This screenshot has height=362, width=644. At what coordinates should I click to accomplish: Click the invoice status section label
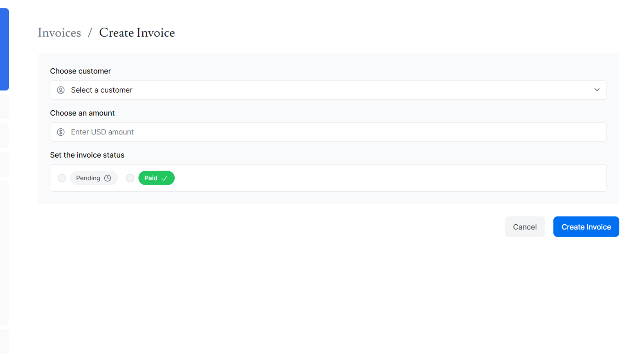click(87, 155)
